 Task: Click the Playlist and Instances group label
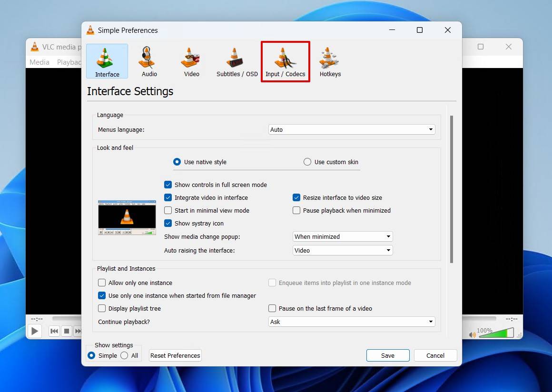click(126, 268)
